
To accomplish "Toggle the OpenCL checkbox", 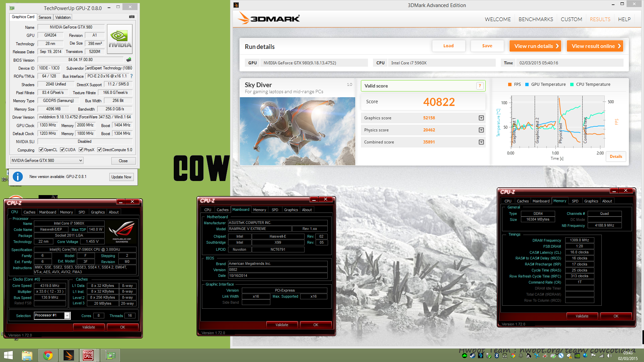I will point(41,150).
